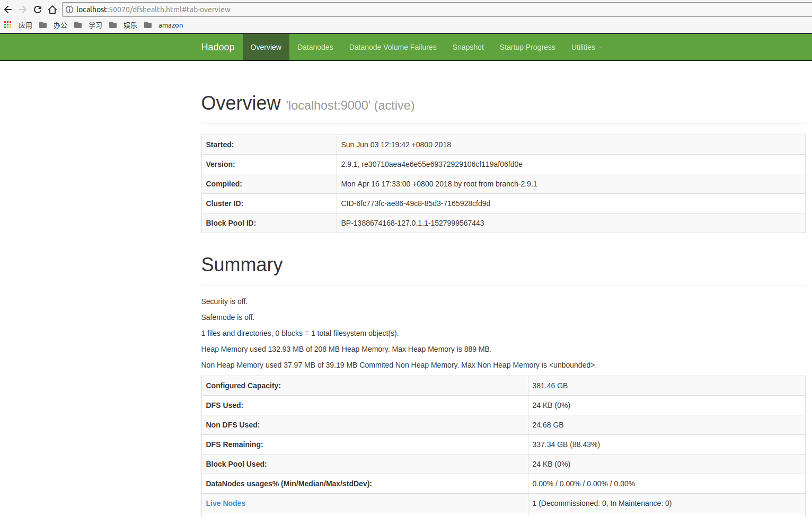The width and height of the screenshot is (812, 517).
Task: Reload the page with the refresh icon
Action: pos(38,10)
